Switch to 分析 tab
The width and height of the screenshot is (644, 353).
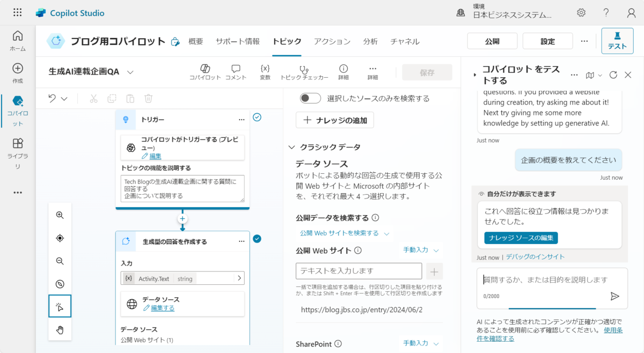click(370, 41)
